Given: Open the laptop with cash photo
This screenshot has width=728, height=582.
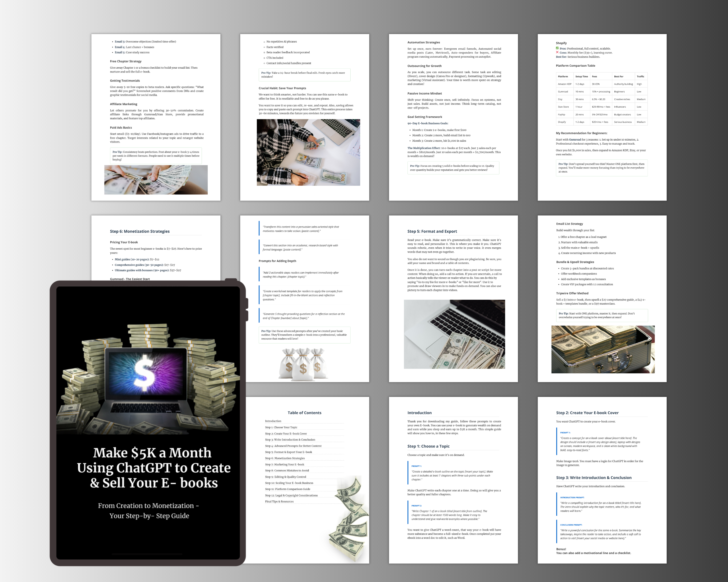Looking at the screenshot, I should click(x=455, y=334).
